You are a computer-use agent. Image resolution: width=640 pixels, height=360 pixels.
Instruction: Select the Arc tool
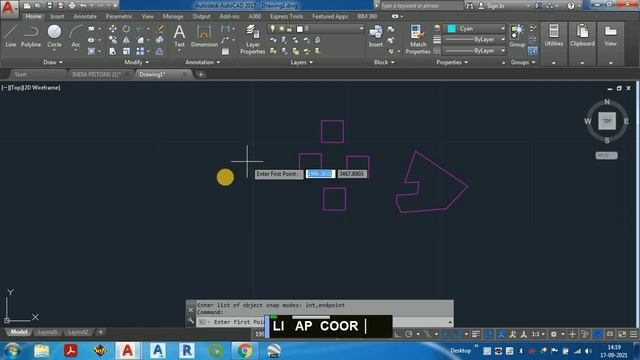(76, 36)
